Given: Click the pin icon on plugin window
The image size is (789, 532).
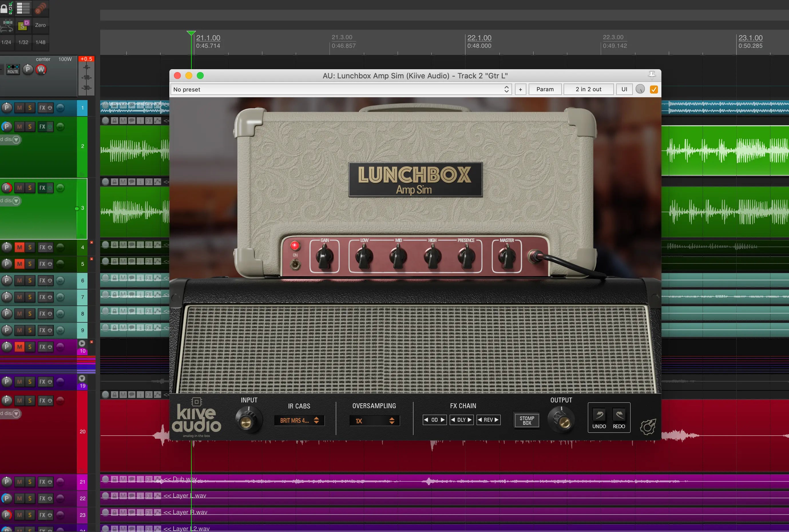Looking at the screenshot, I should tap(652, 75).
